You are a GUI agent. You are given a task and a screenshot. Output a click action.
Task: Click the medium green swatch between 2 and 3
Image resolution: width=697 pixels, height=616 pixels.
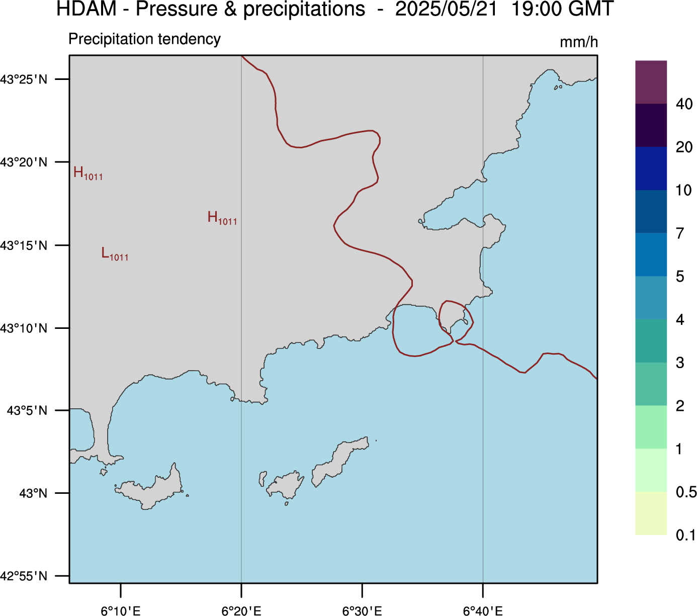[651, 384]
